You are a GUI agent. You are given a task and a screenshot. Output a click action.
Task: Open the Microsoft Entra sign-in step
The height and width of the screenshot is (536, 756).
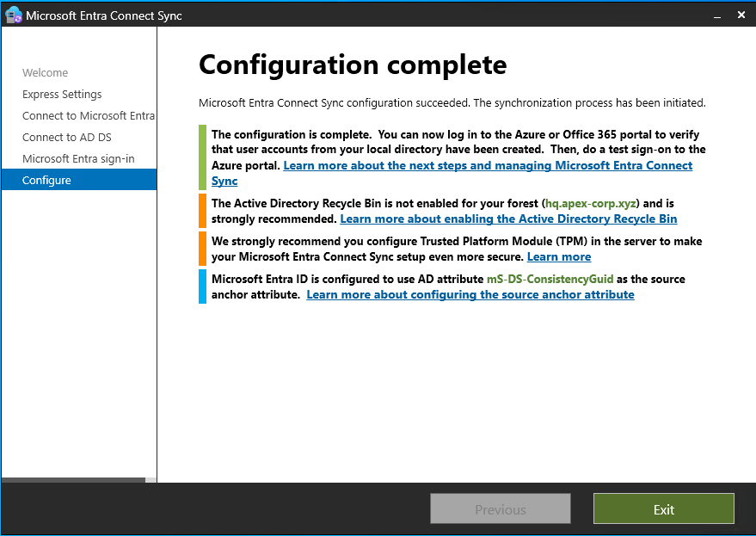(x=78, y=158)
